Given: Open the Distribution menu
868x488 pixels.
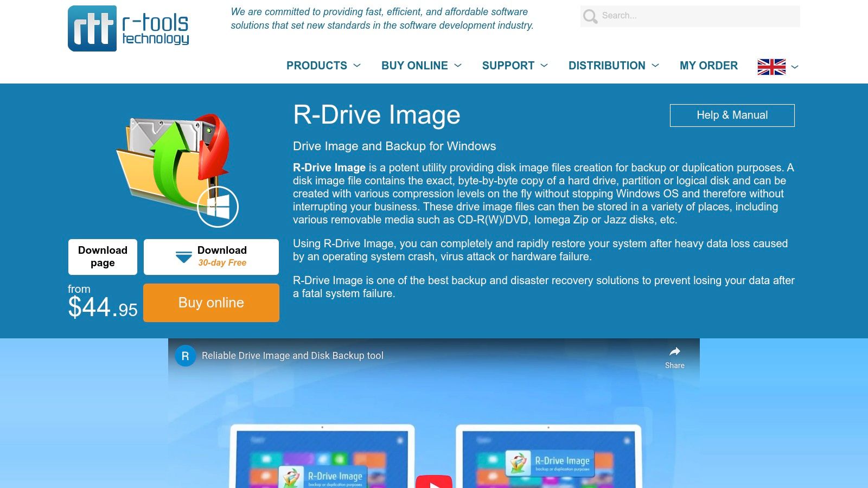Looking at the screenshot, I should [x=607, y=66].
